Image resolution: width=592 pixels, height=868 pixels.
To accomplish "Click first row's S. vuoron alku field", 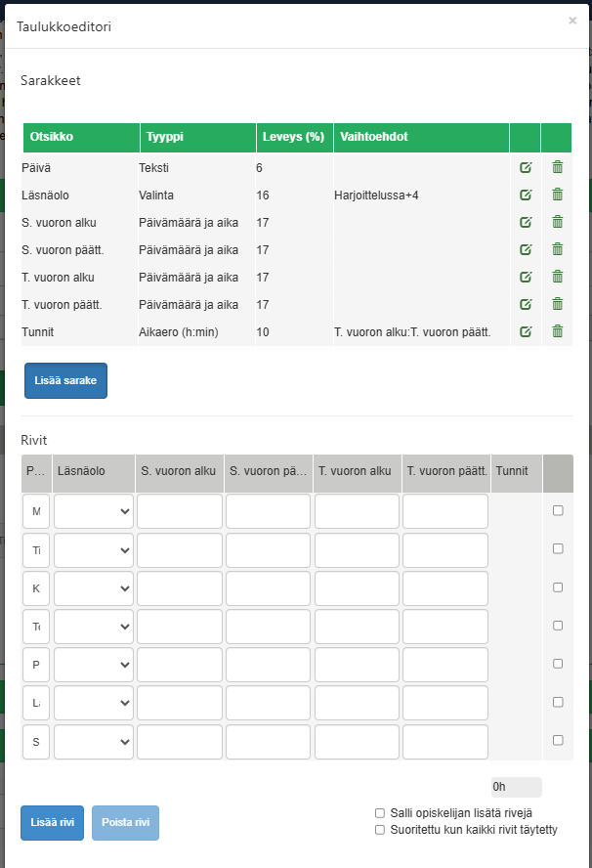I will (x=180, y=511).
